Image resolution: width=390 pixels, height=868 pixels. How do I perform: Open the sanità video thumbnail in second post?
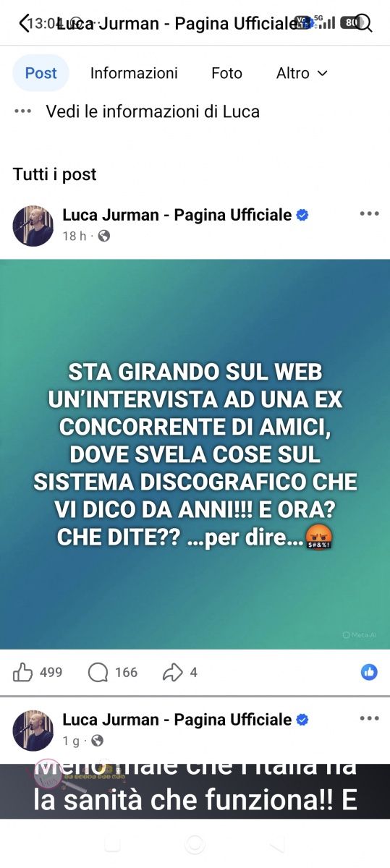[195, 791]
